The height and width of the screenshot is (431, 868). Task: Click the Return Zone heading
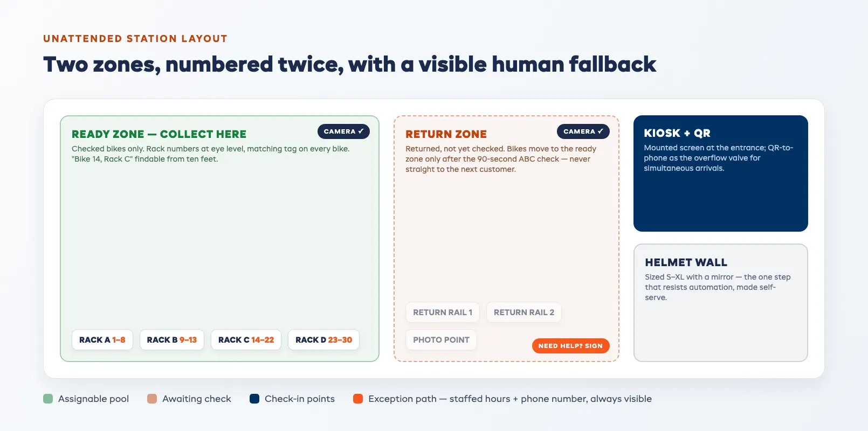click(x=446, y=134)
